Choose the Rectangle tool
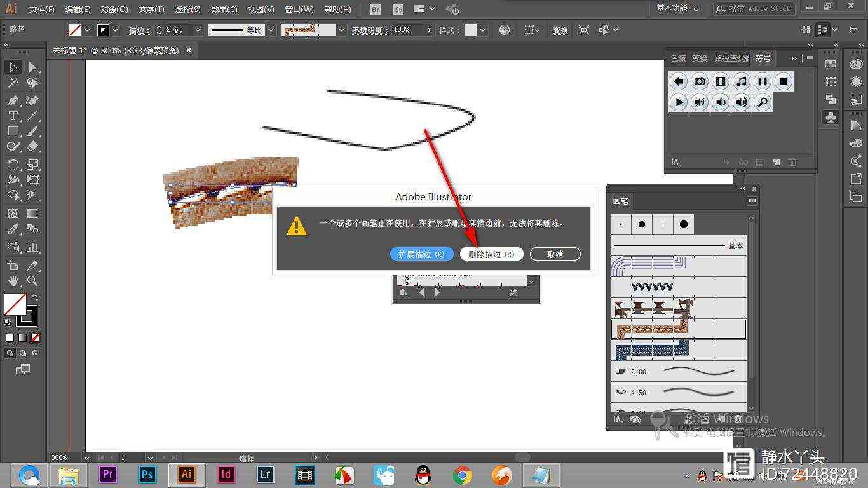This screenshot has width=868, height=488. [13, 131]
